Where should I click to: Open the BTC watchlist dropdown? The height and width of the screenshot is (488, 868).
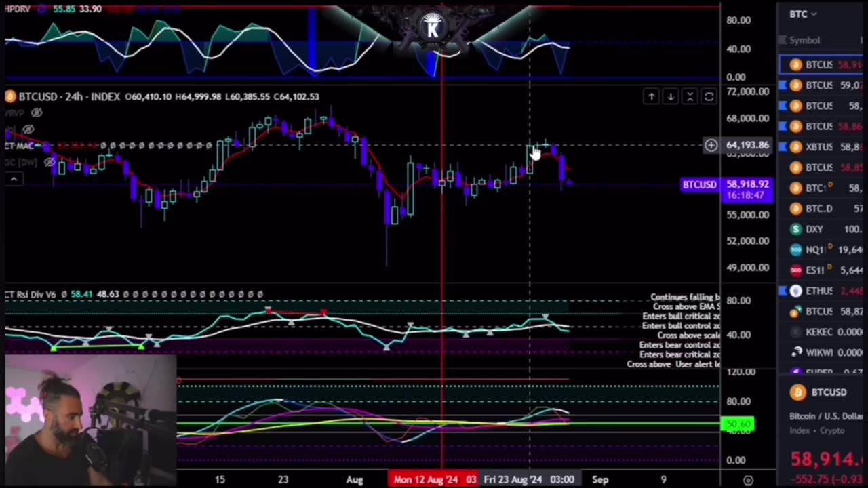pos(803,14)
